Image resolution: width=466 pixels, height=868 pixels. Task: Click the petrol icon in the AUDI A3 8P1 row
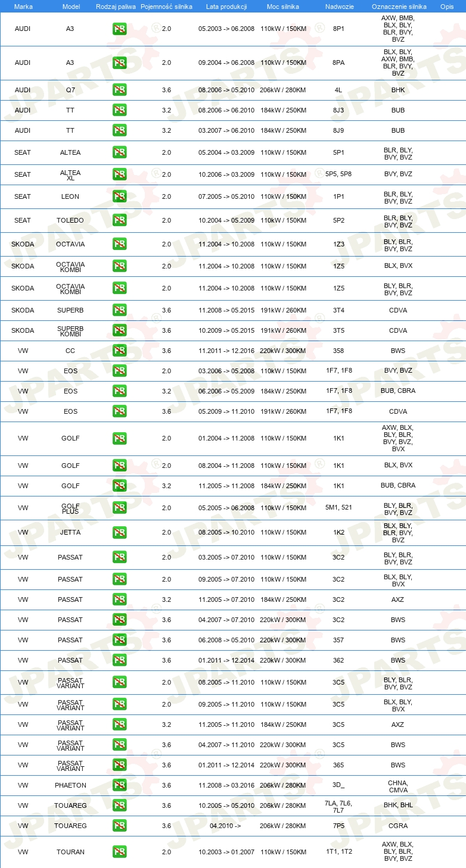pos(119,29)
